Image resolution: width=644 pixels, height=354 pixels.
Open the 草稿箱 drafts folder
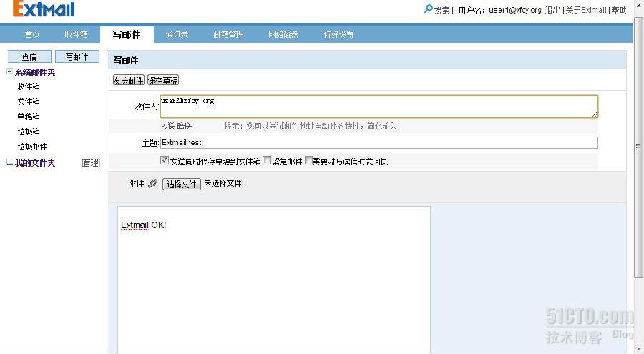tap(29, 117)
